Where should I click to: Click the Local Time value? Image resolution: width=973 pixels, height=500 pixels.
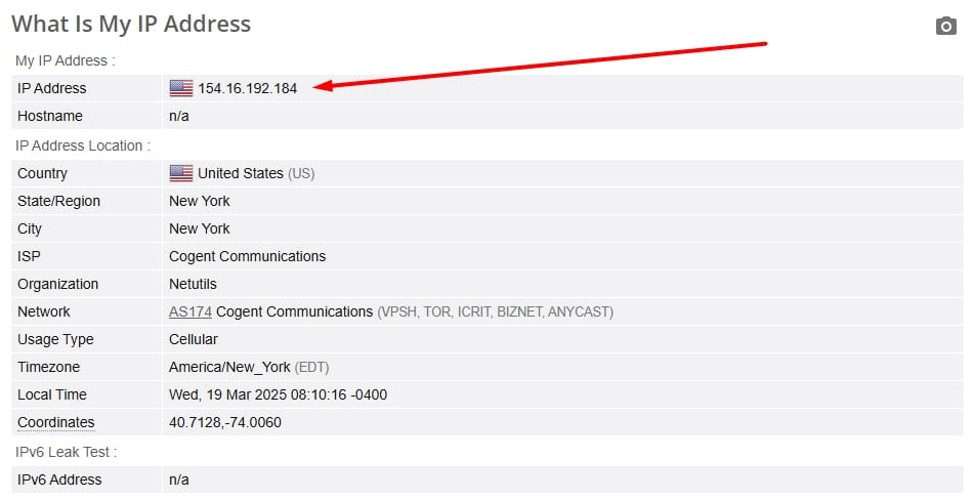pos(278,395)
